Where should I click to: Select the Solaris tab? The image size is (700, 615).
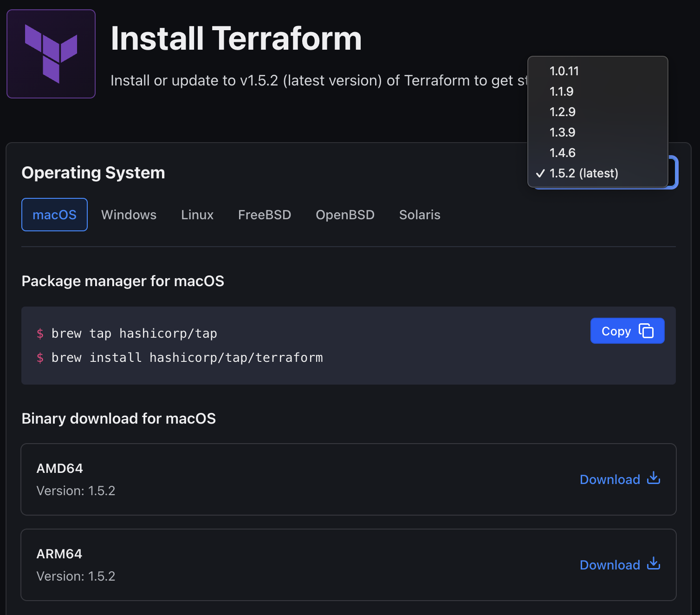420,215
